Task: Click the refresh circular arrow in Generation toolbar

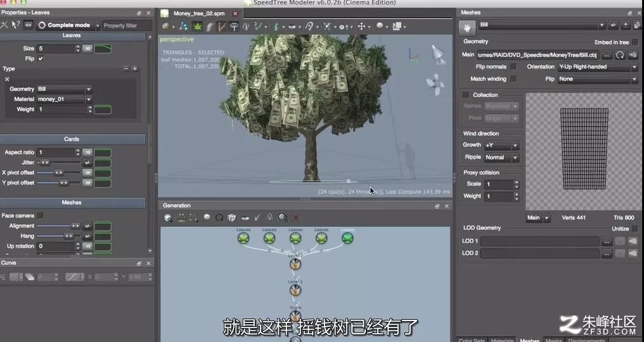Action: pyautogui.click(x=219, y=218)
